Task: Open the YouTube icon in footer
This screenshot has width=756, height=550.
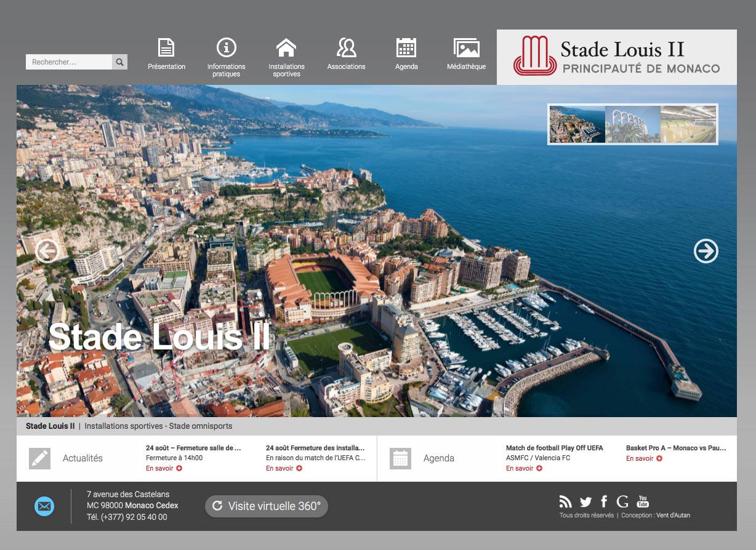Action: [x=643, y=501]
